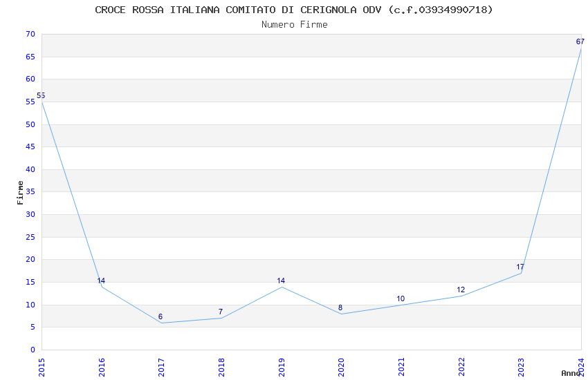Select the 2022 year label
The image size is (588, 380).
click(461, 368)
